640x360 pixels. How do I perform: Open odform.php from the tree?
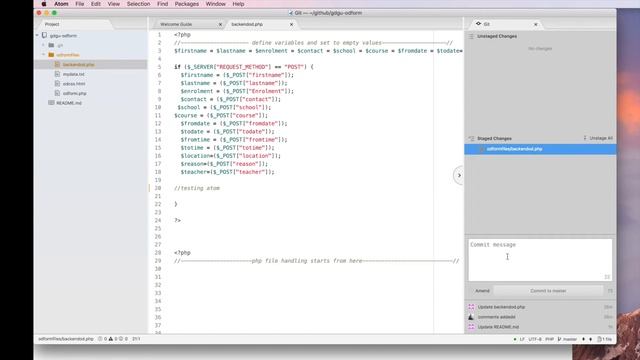[x=74, y=93]
